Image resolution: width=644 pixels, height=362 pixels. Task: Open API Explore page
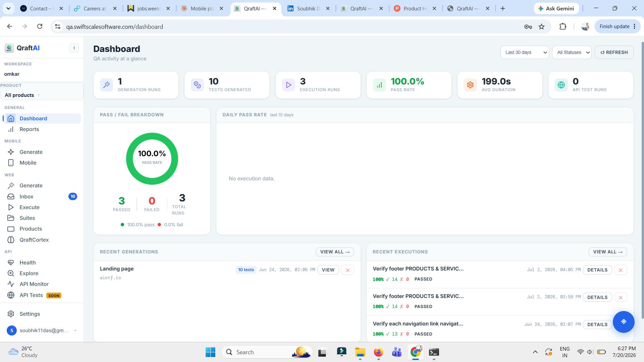tap(42, 273)
